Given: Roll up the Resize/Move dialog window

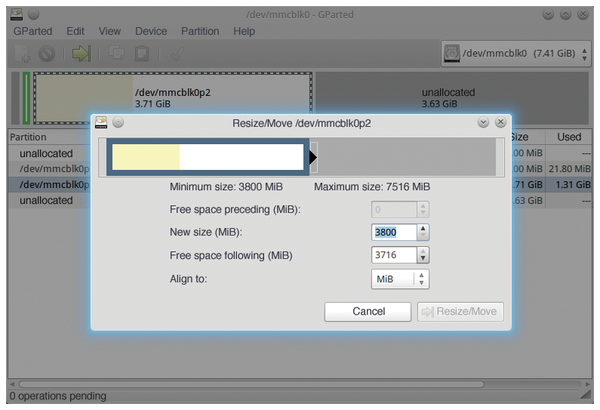Looking at the screenshot, I should coord(483,123).
